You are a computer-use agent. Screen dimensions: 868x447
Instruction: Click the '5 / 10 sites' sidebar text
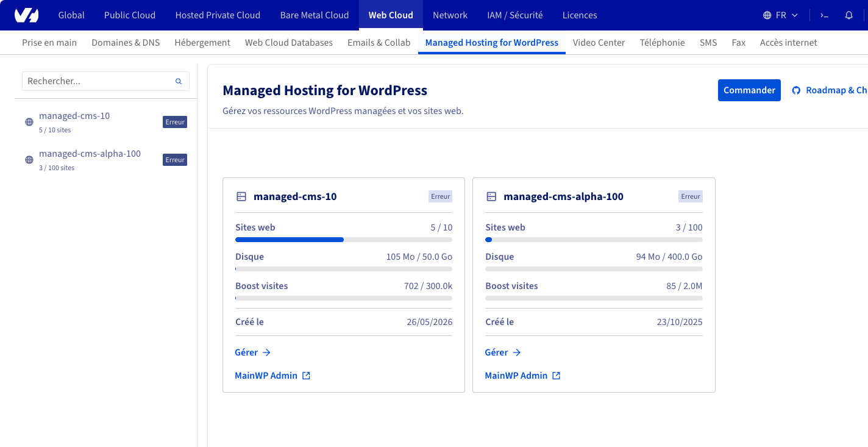tap(55, 130)
